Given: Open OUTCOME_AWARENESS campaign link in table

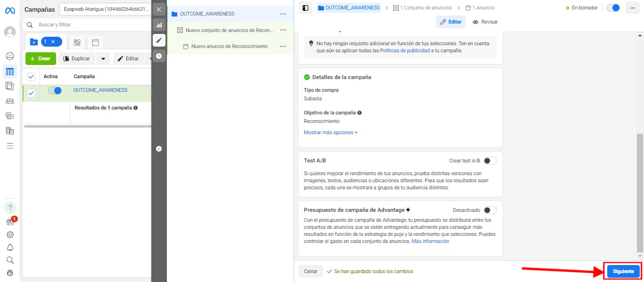Looking at the screenshot, I should pos(100,90).
